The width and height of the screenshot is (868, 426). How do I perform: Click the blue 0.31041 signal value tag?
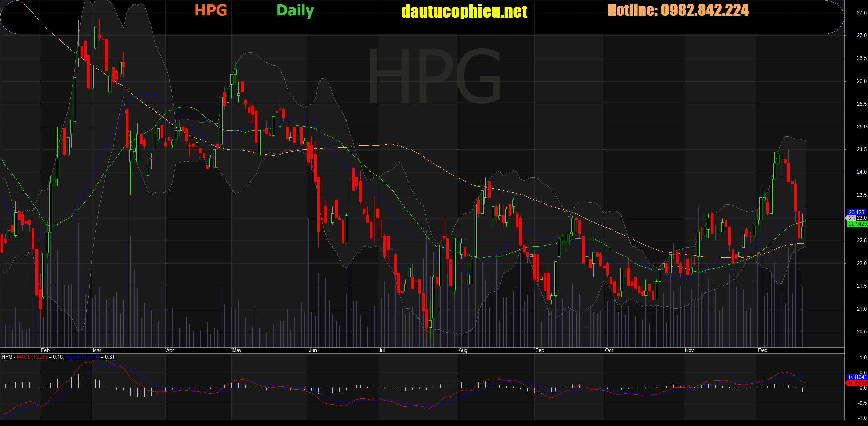click(x=857, y=377)
